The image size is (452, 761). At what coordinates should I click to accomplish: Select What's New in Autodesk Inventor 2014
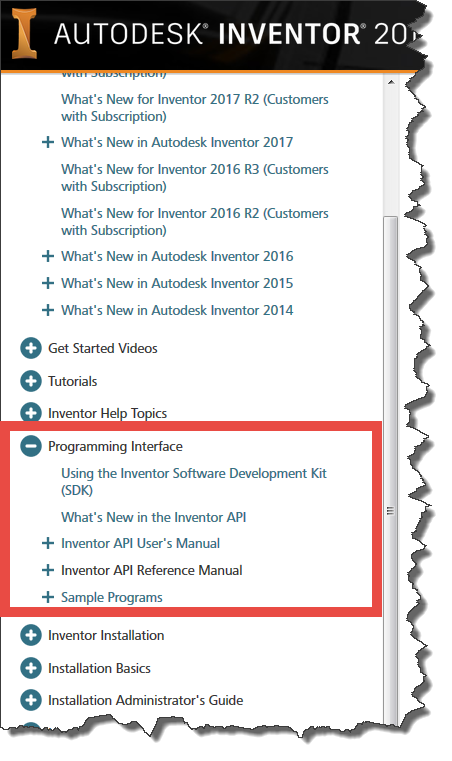(177, 310)
